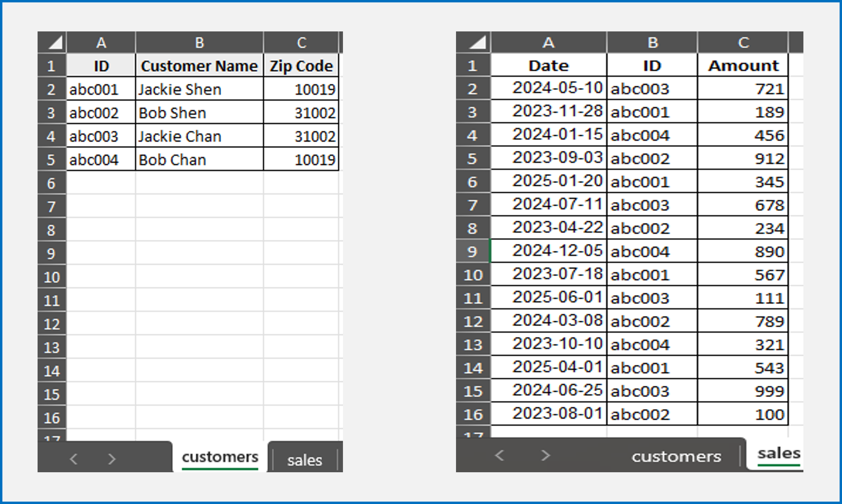Click the Date header cell in sales
This screenshot has height=504, width=842.
click(x=549, y=66)
